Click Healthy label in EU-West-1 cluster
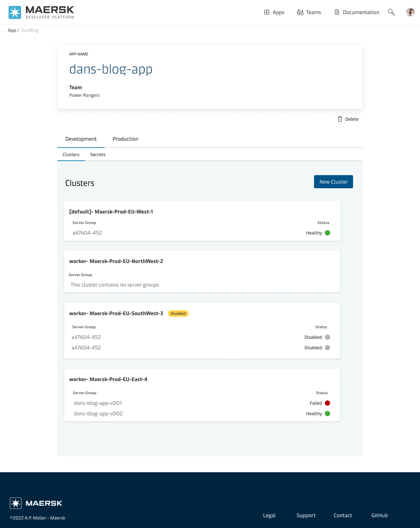The image size is (420, 528). tap(314, 233)
